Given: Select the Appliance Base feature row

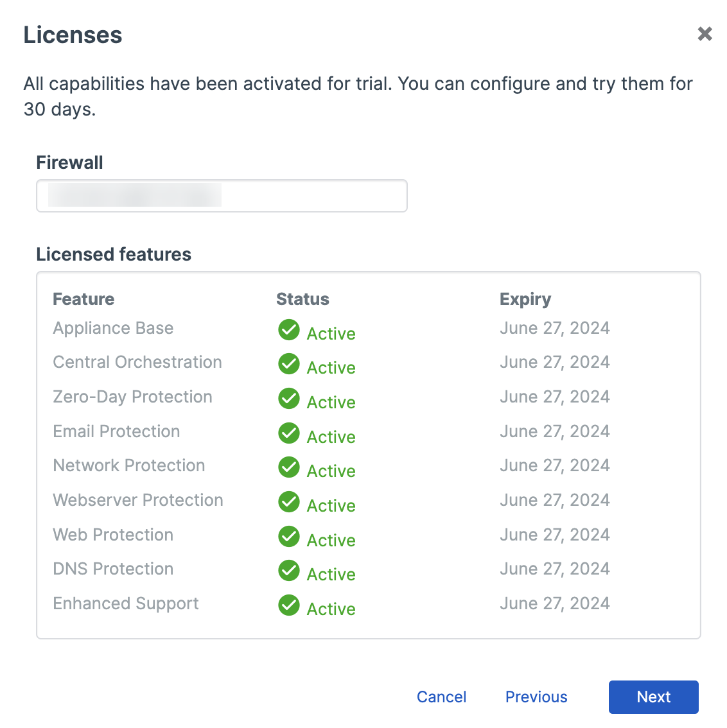Looking at the screenshot, I should tap(113, 328).
